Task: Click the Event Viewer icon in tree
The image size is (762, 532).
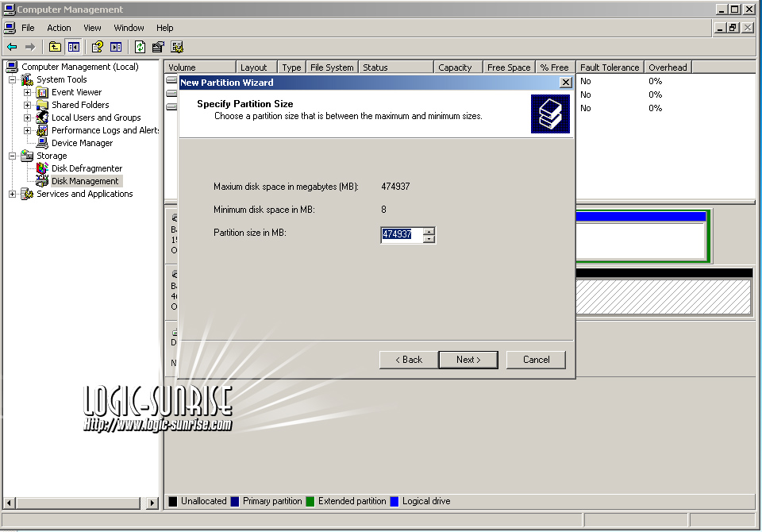Action: [43, 92]
